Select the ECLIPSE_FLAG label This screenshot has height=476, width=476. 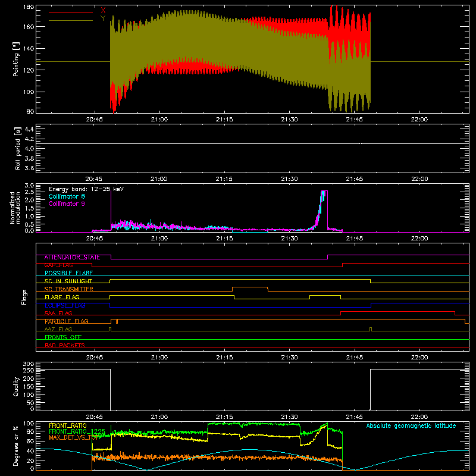click(65, 305)
